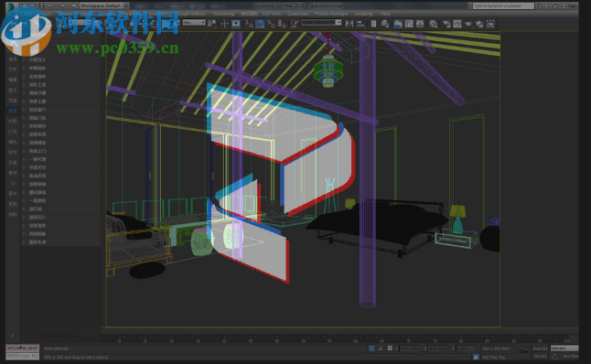Viewport: 591px width, 364px height.
Task: Open the Named Selection Sets dropdown
Action: coord(321,23)
